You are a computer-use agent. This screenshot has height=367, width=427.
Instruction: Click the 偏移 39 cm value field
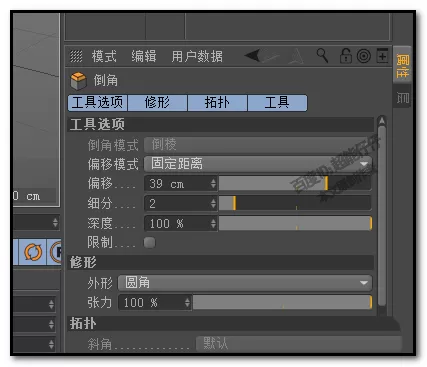(x=177, y=184)
